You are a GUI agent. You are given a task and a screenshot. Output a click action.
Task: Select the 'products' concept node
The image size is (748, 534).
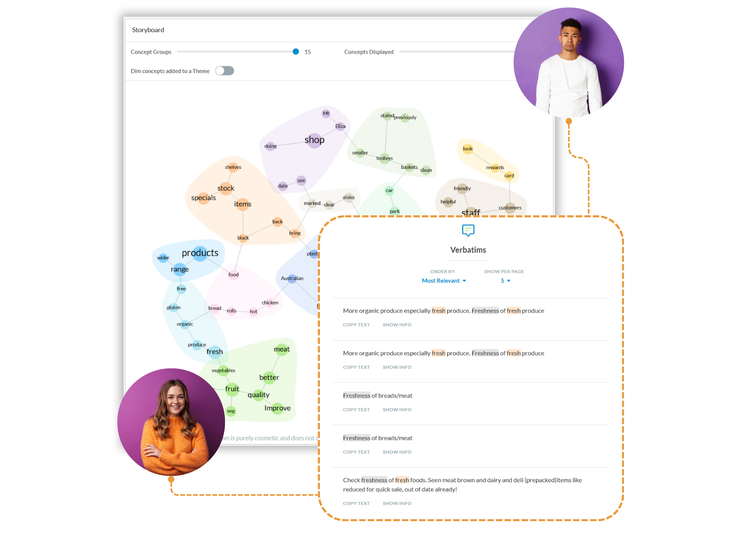(200, 253)
